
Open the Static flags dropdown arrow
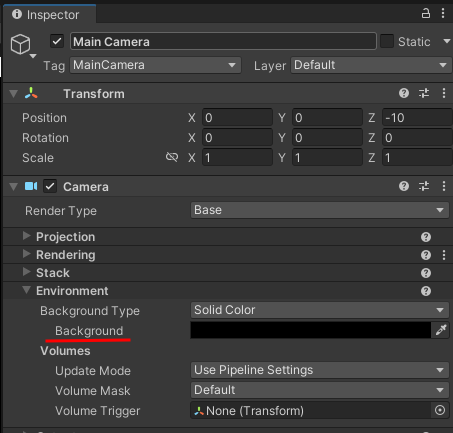pyautogui.click(x=447, y=41)
